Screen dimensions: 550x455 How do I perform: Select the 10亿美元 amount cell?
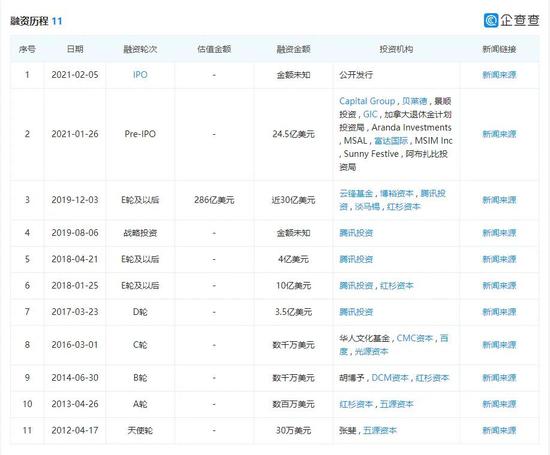click(294, 286)
